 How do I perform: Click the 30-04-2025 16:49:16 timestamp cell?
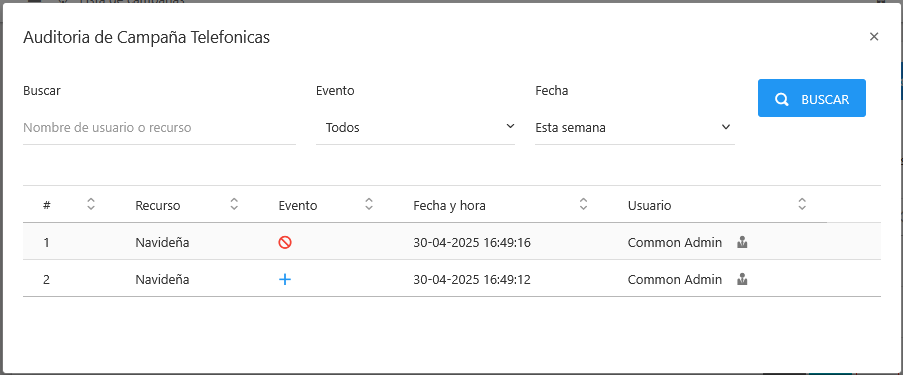click(472, 243)
